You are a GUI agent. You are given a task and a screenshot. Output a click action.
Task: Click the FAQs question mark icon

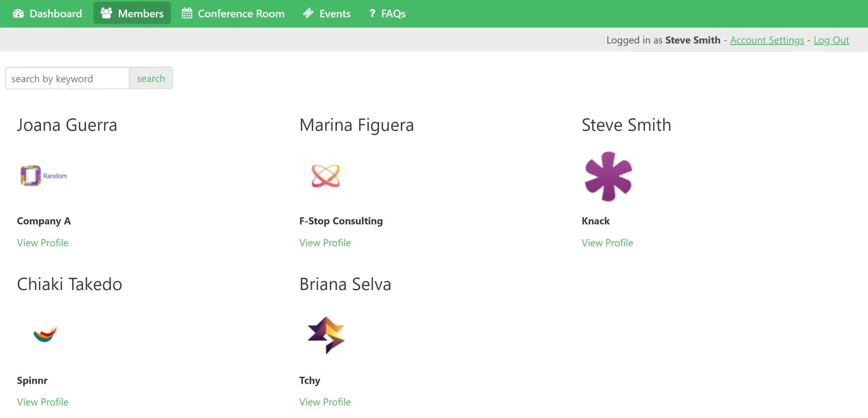click(x=372, y=14)
